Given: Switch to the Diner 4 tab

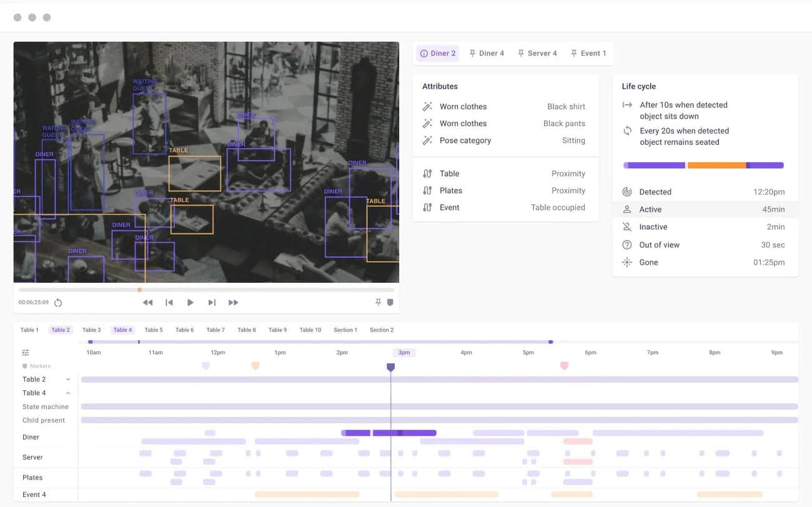Looking at the screenshot, I should tap(487, 54).
